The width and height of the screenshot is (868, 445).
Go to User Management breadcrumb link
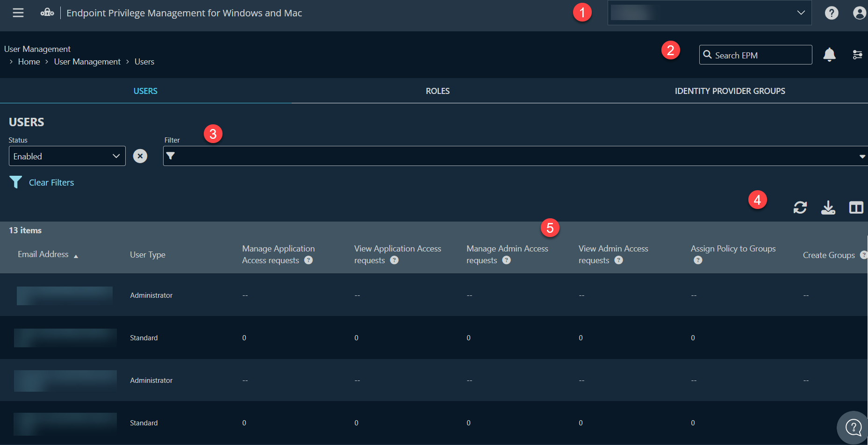[x=87, y=62]
